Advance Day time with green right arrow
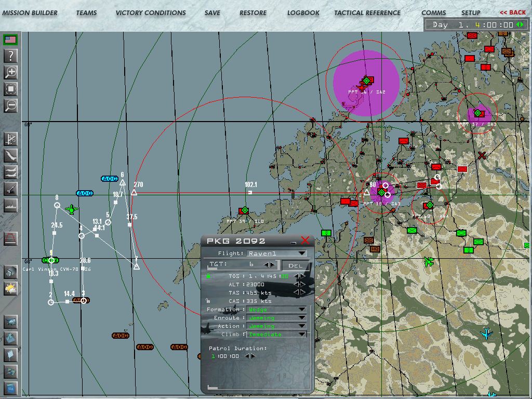This screenshot has height=399, width=532. pyautogui.click(x=522, y=24)
